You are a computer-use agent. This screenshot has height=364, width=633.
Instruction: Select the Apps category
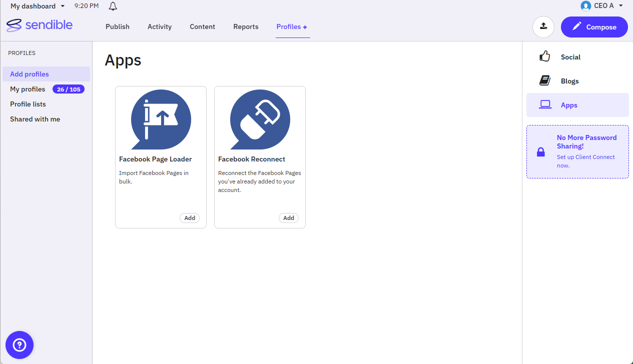(x=577, y=105)
